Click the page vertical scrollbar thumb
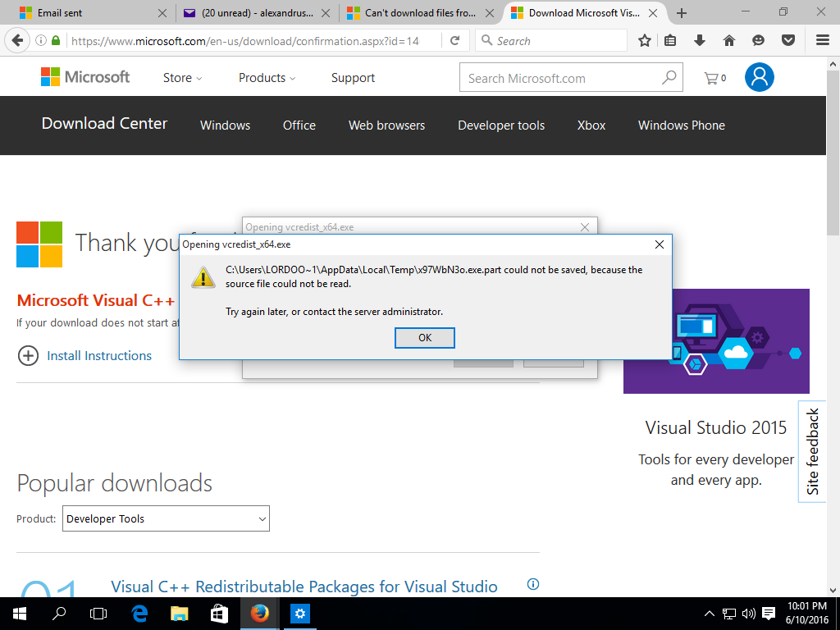This screenshot has height=630, width=840. click(833, 153)
